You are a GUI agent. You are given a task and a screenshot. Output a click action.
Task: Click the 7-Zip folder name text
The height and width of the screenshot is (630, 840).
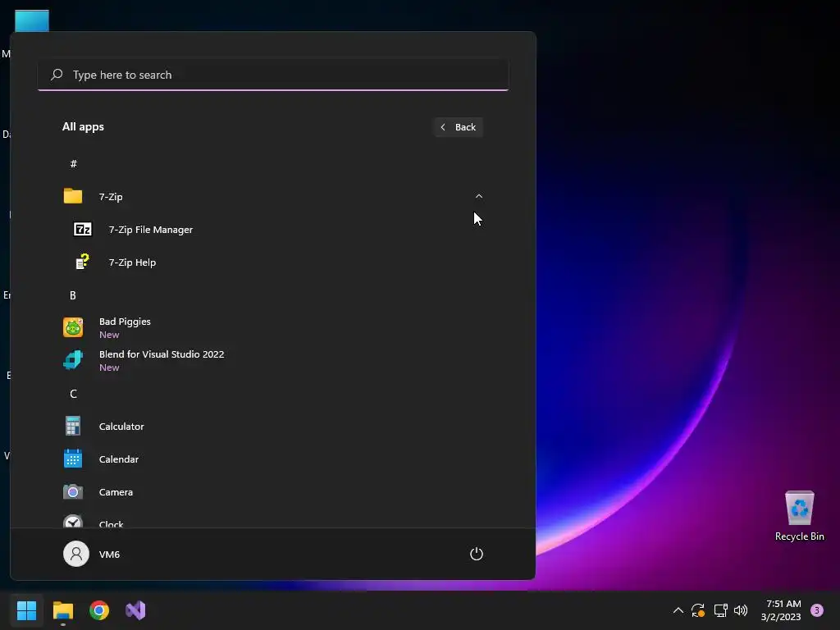click(111, 197)
